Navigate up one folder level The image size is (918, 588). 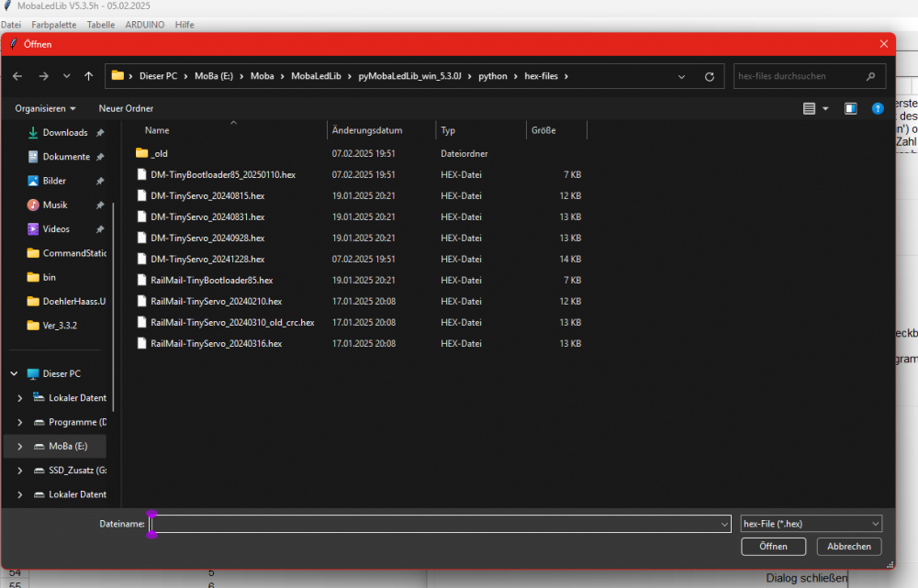tap(88, 76)
